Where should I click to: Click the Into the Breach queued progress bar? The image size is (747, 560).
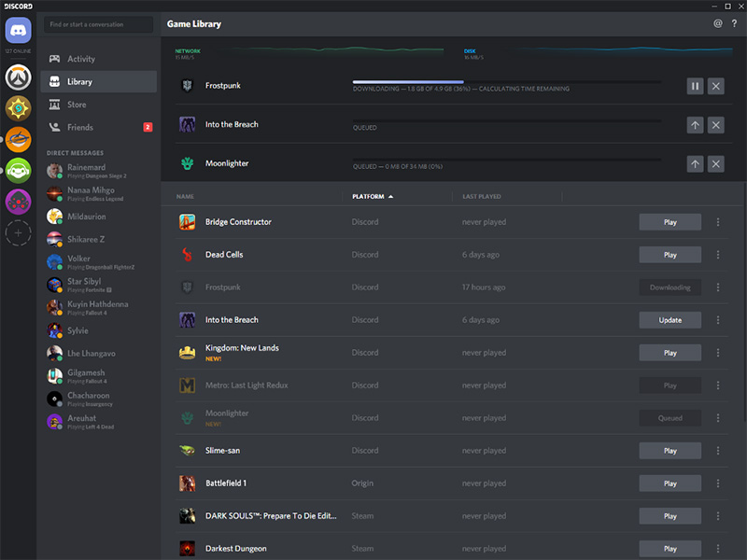(x=506, y=121)
